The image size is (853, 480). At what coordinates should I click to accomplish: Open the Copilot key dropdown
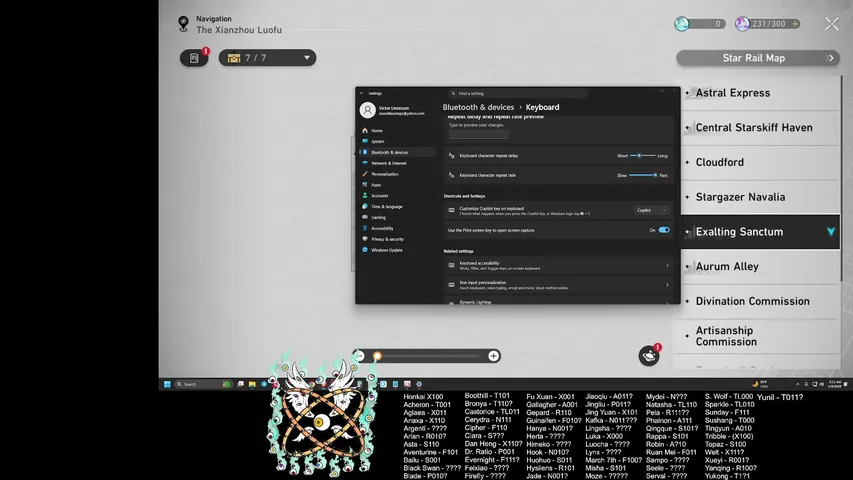click(651, 210)
